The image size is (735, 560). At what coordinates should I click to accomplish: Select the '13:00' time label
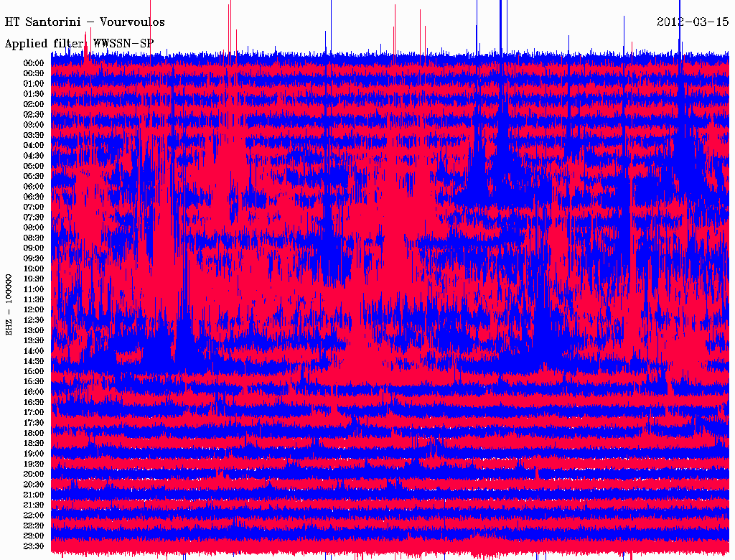(x=34, y=330)
